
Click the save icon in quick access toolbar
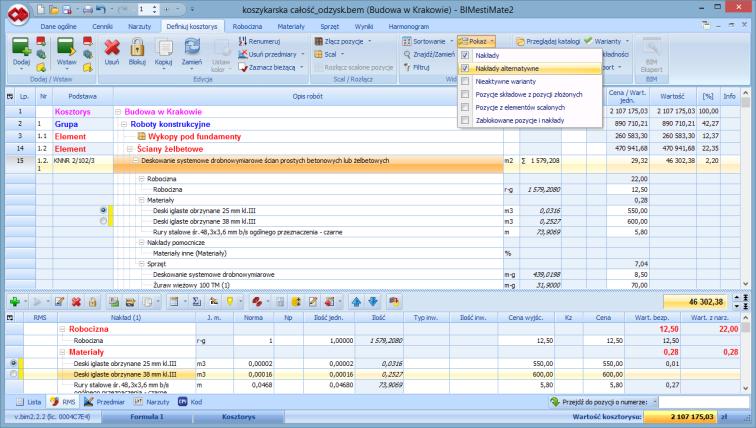[67, 10]
